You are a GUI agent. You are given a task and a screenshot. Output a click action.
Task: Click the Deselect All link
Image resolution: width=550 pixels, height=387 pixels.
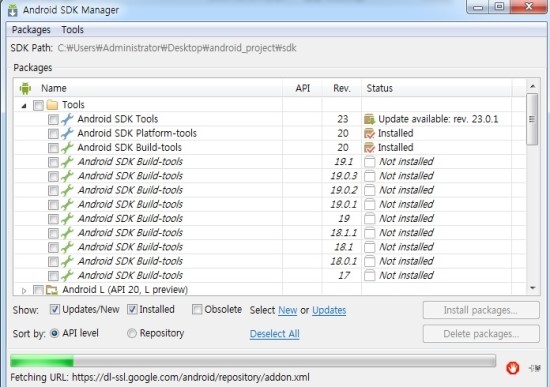[275, 334]
